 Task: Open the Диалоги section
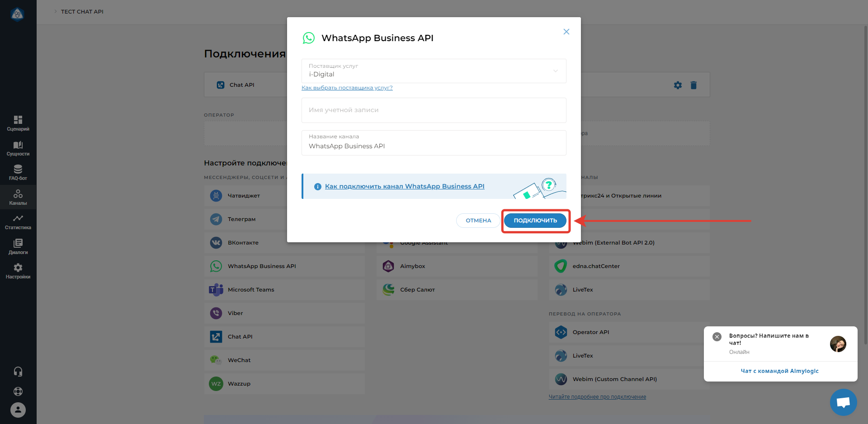coord(18,247)
